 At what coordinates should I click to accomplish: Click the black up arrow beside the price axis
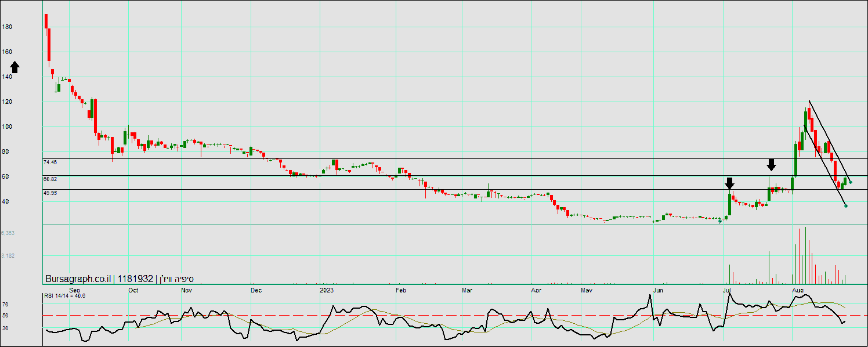(x=15, y=67)
